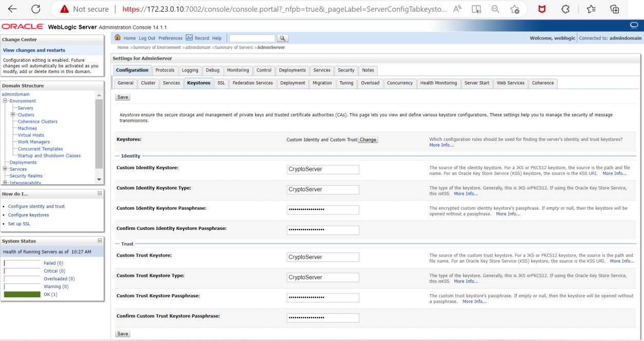
Task: Select Security Realms in Domain Structure
Action: click(26, 176)
